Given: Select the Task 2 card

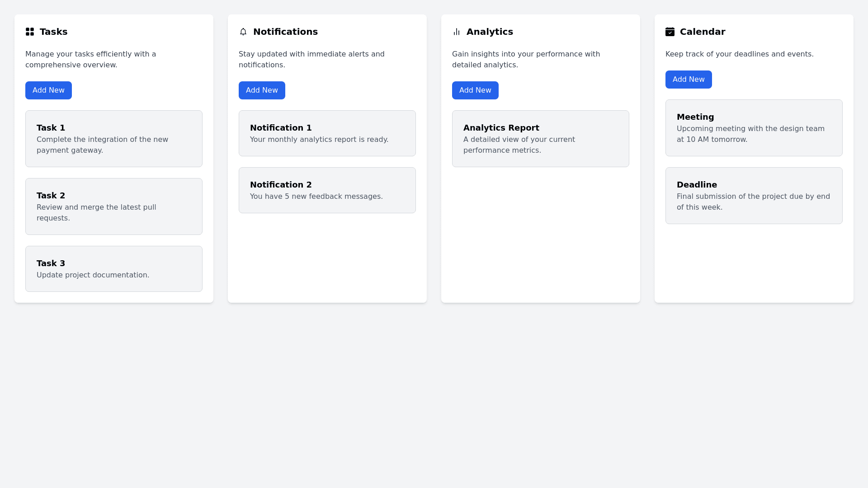Looking at the screenshot, I should point(114,206).
